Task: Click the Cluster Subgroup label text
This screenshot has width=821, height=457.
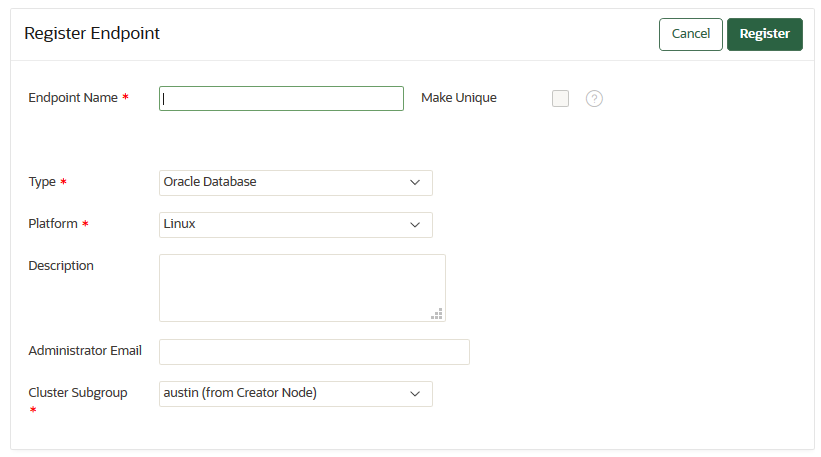Action: [x=78, y=393]
